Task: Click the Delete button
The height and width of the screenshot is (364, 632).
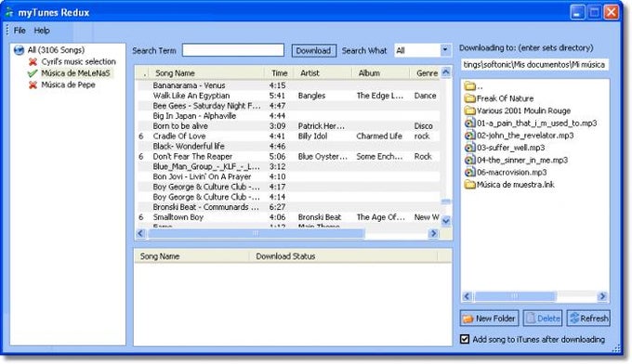Action: [x=543, y=318]
